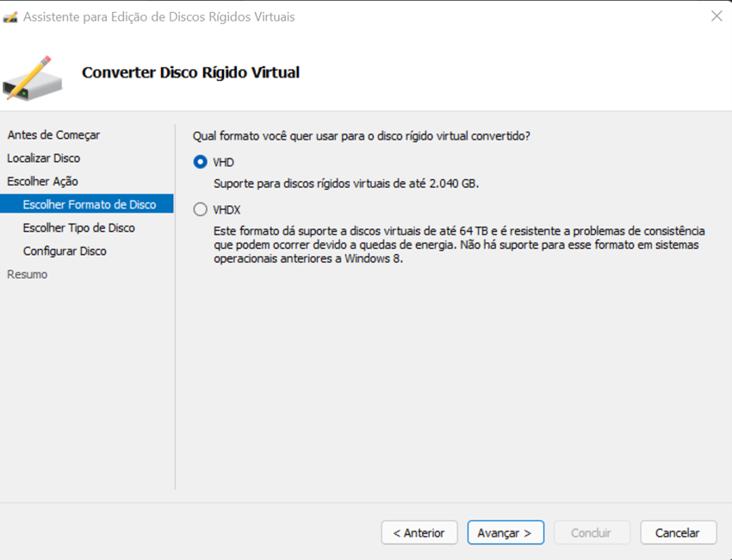Click the question text about the disk format

[x=361, y=136]
